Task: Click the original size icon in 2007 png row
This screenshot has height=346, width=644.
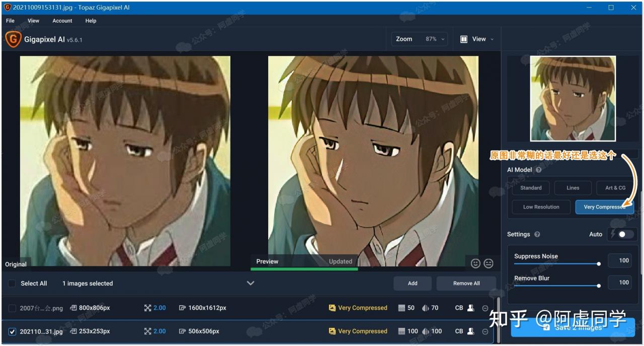Action: pyautogui.click(x=73, y=308)
